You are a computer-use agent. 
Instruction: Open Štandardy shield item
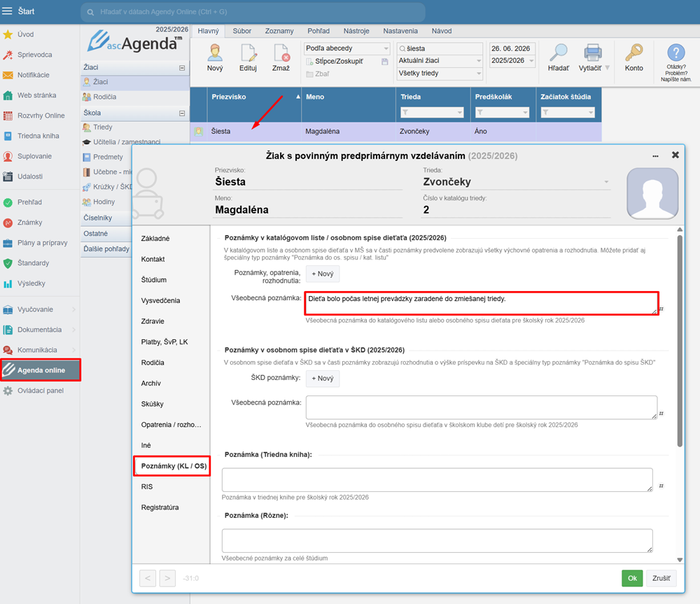pyautogui.click(x=33, y=263)
